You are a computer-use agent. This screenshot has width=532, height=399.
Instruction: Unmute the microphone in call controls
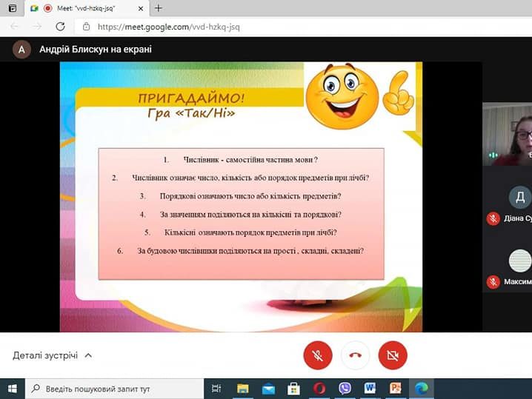coord(318,355)
